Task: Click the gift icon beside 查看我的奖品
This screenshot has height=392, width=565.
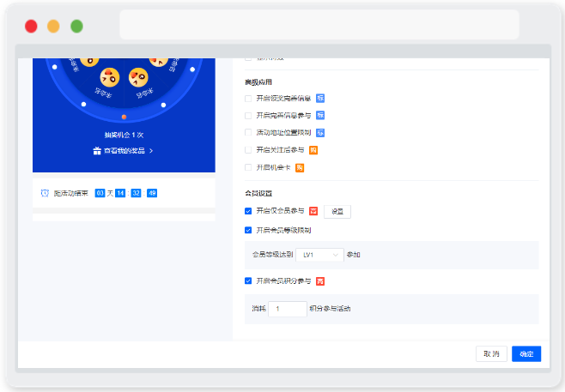Action: click(97, 151)
